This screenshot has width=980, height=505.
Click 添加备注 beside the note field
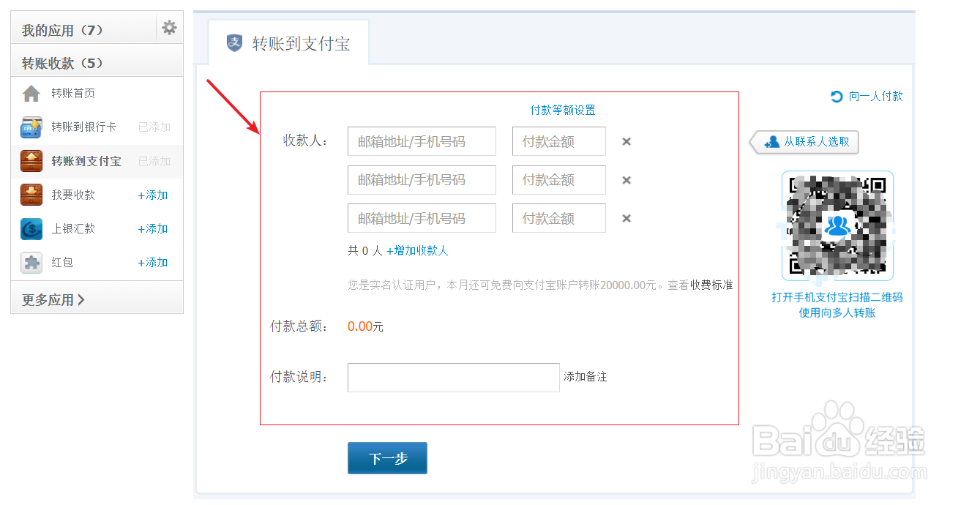coord(586,376)
